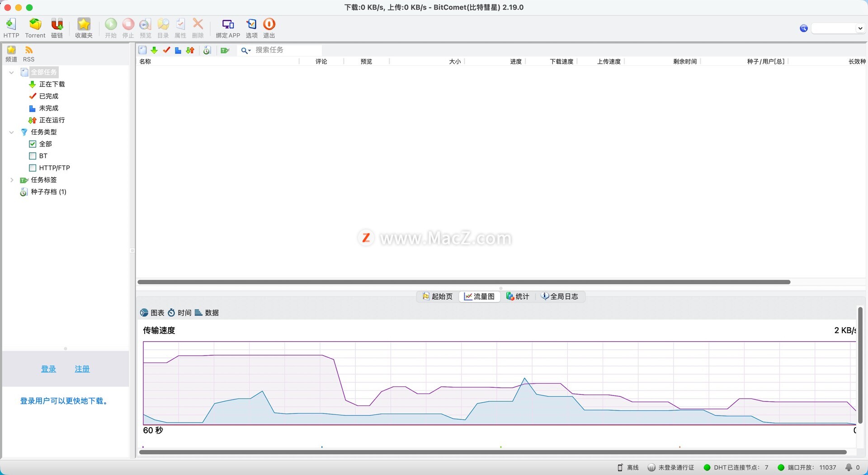The image size is (868, 475).
Task: Open the favorites (收藏夹) star icon
Action: [84, 24]
